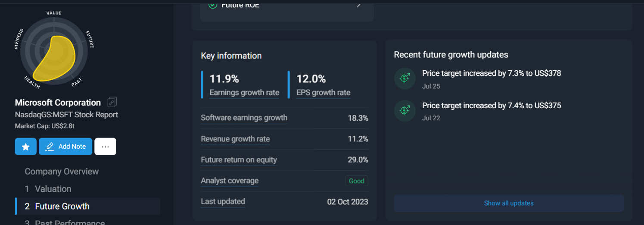Click Analyst coverage label
The width and height of the screenshot is (644, 225).
pos(230,181)
